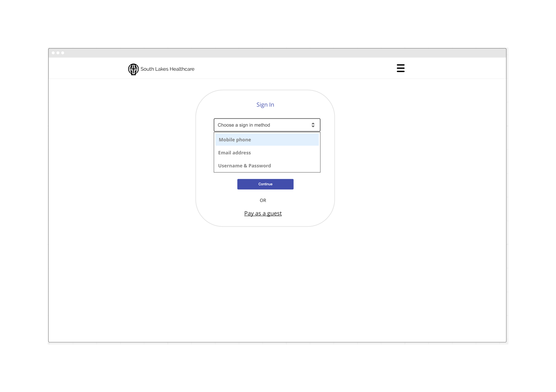Click the first window control dot

(53, 53)
